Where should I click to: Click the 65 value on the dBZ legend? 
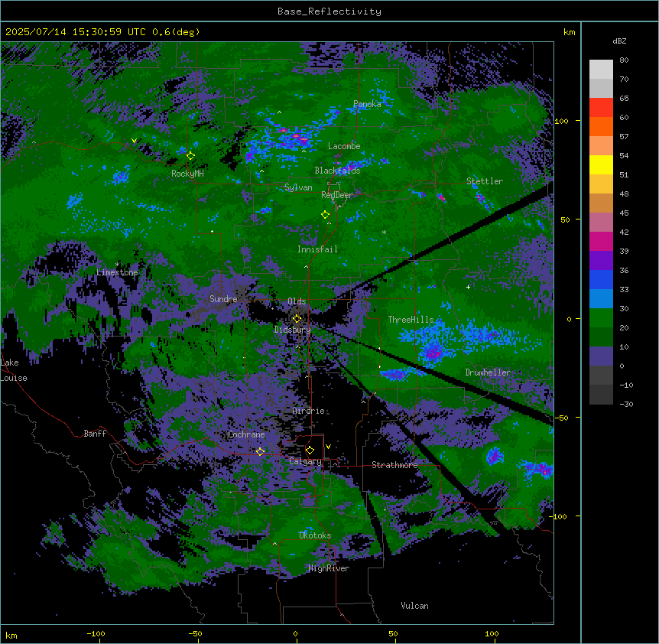point(624,99)
